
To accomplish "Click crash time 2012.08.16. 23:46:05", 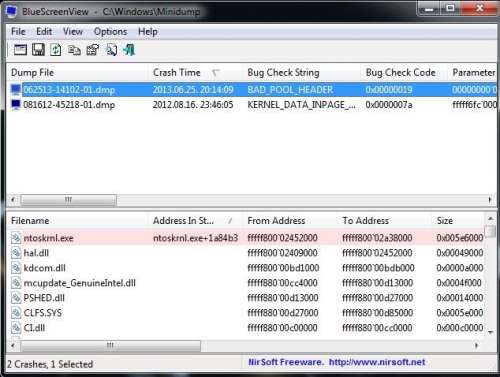I will [193, 105].
